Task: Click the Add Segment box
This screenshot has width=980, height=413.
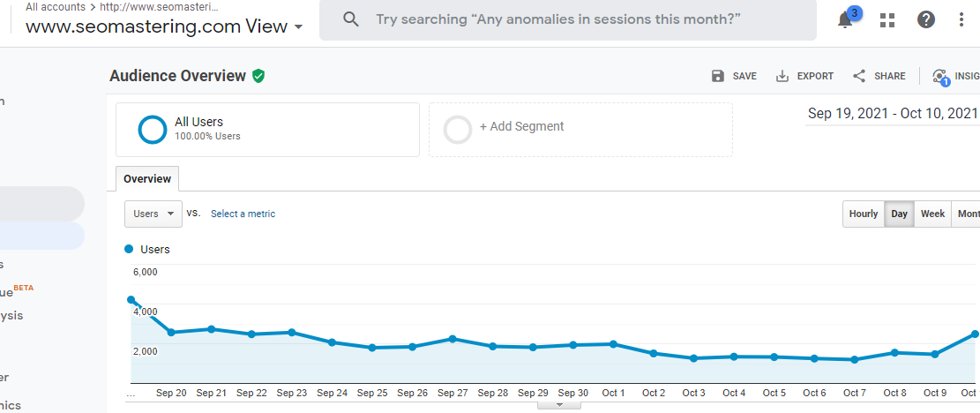Action: [580, 130]
